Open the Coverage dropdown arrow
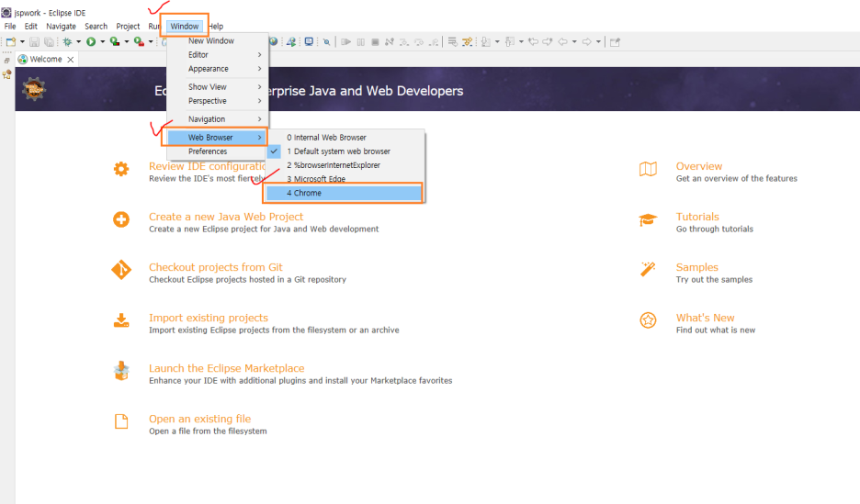Image resolution: width=860 pixels, height=504 pixels. [x=127, y=41]
